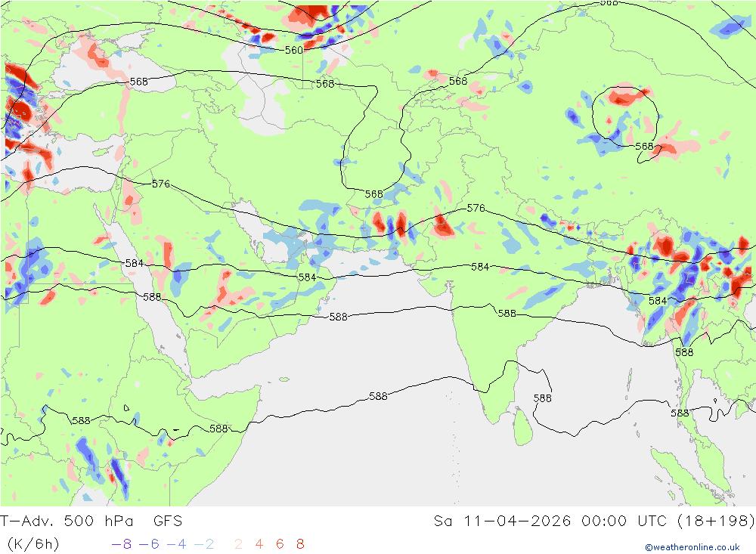Click the 560 contour label
This screenshot has height=554, width=756.
(293, 50)
